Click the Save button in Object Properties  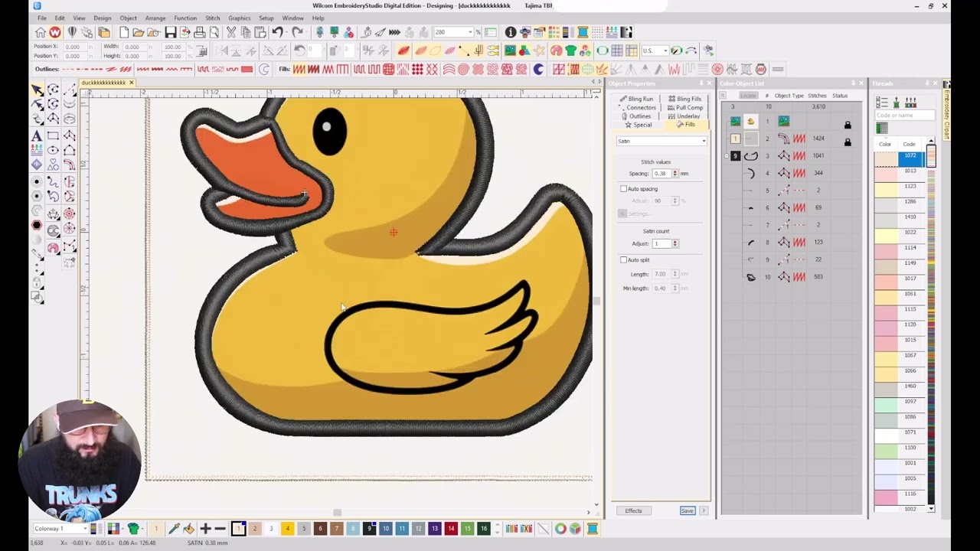(687, 511)
